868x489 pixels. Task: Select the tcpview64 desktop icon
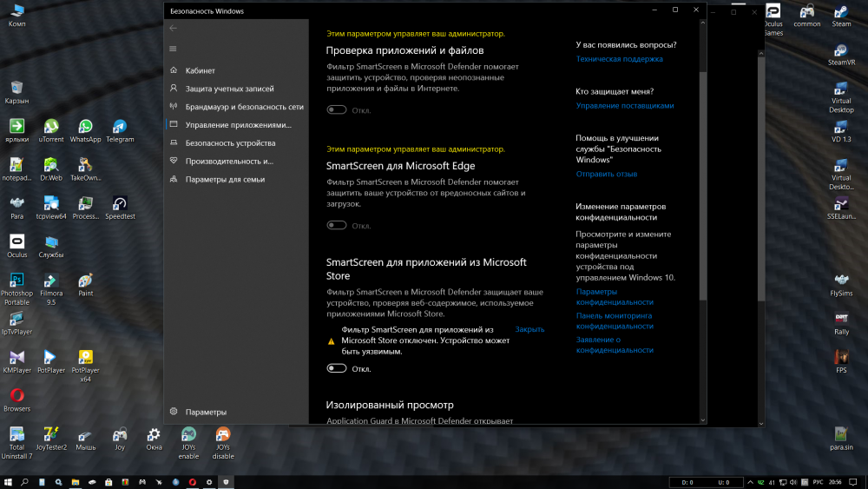51,208
